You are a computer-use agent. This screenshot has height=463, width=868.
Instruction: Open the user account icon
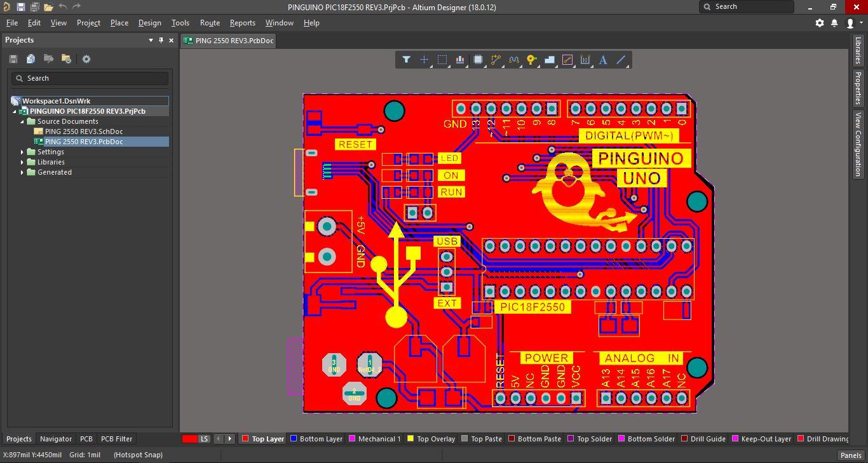click(x=850, y=23)
